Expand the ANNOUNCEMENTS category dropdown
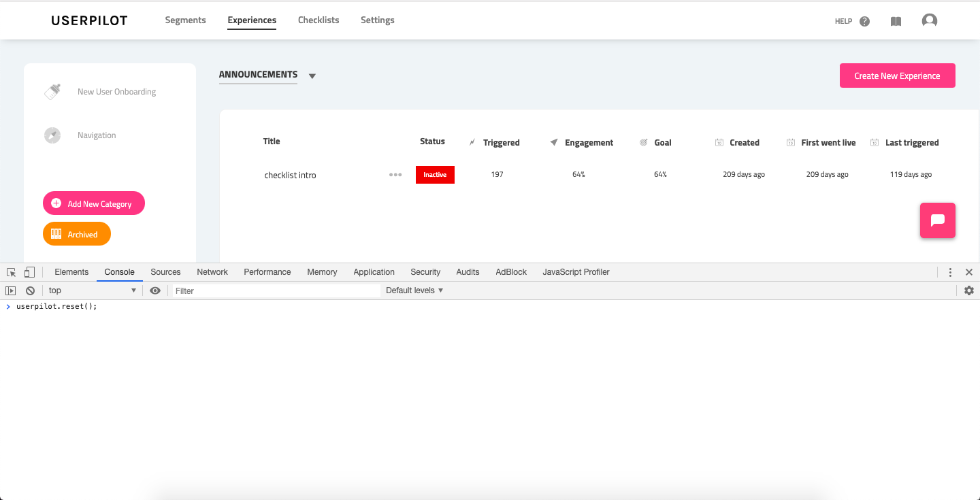The width and height of the screenshot is (980, 500). click(x=312, y=76)
